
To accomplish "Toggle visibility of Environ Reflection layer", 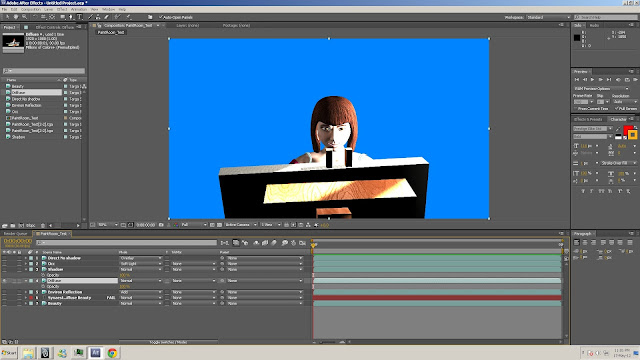I will tap(4, 292).
